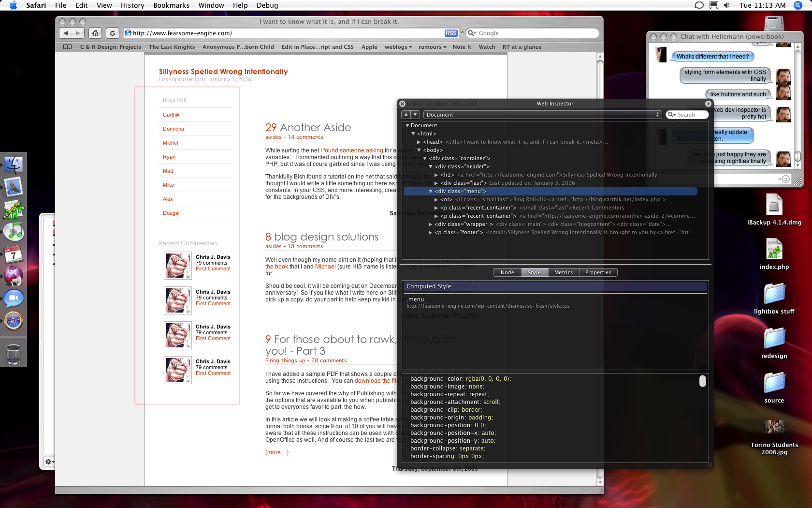812x508 pixels.
Task: Open the bookmarks book icon in bookmarks bar
Action: (68, 47)
